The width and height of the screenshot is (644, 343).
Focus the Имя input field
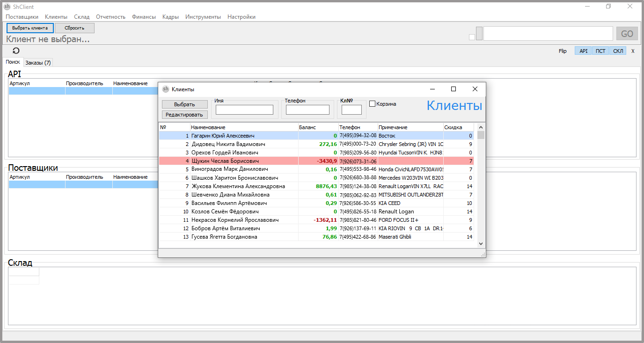coord(244,109)
